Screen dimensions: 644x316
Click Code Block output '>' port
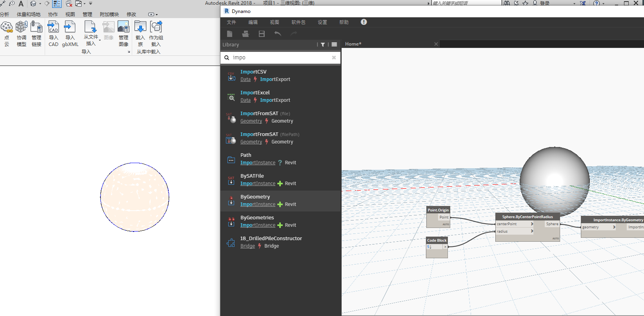point(445,247)
